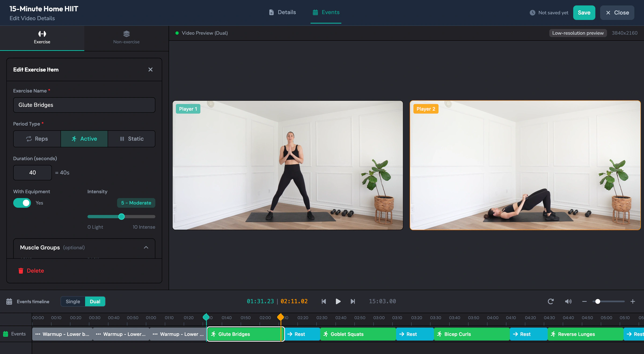Mute the volume speaker icon
The width and height of the screenshot is (644, 354).
[568, 301]
